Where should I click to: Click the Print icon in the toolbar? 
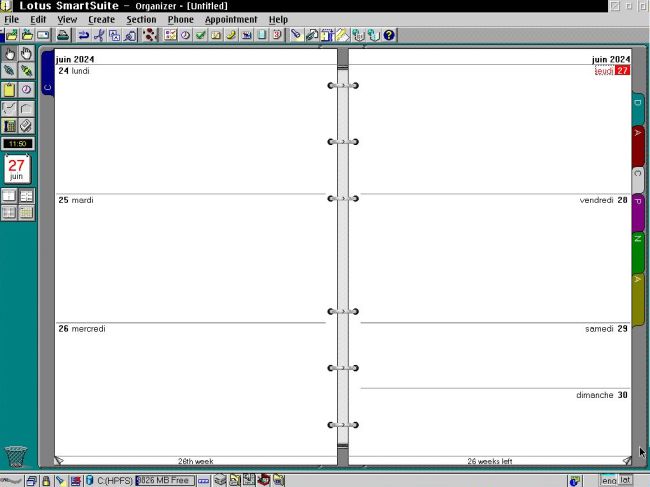click(63, 35)
